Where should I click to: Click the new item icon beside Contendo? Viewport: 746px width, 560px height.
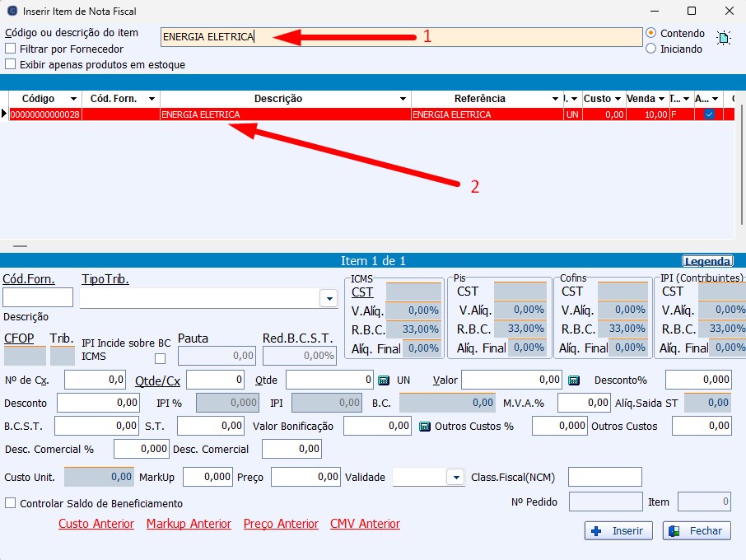724,38
